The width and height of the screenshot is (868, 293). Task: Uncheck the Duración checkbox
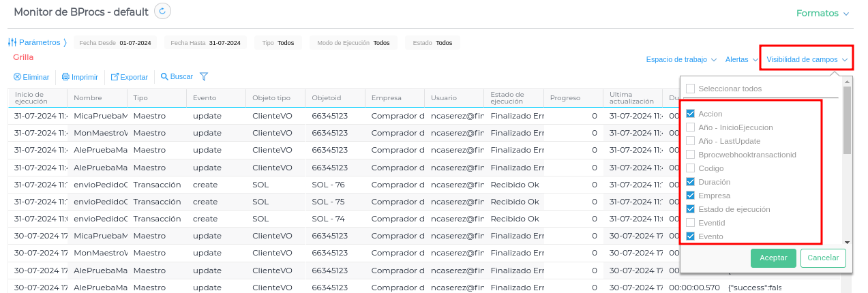point(691,182)
